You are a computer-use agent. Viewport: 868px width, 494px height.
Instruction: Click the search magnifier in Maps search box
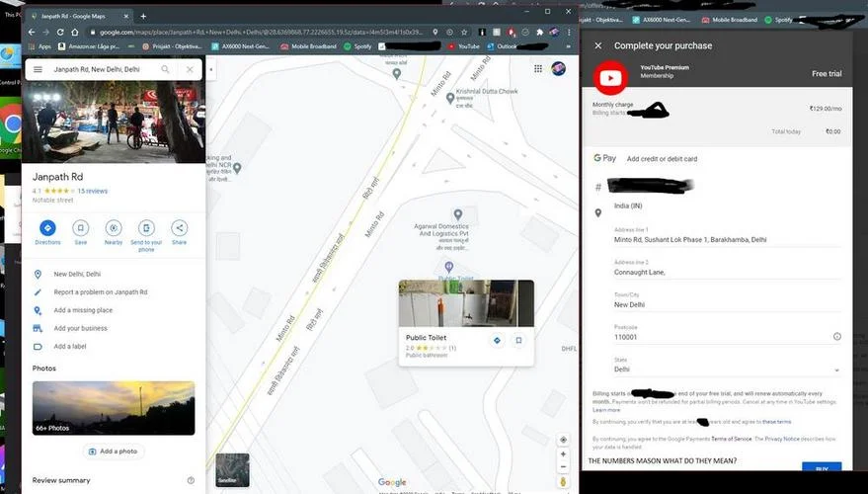[x=165, y=69]
